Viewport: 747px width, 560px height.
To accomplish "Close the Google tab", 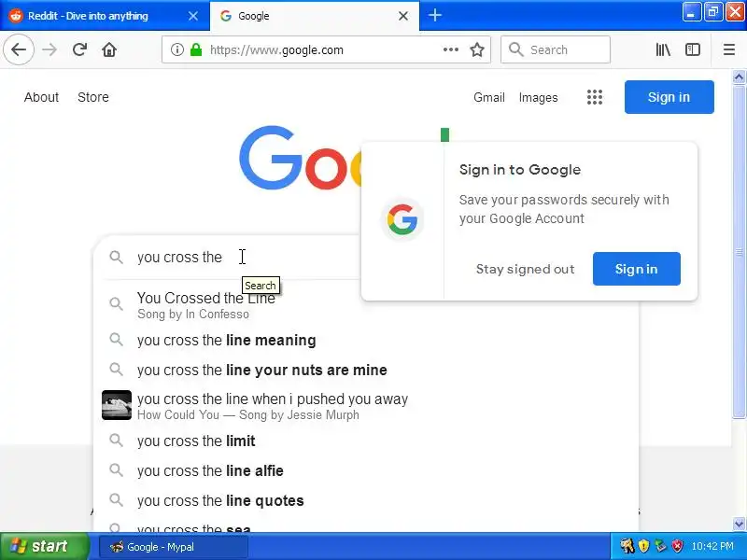I will (x=403, y=16).
